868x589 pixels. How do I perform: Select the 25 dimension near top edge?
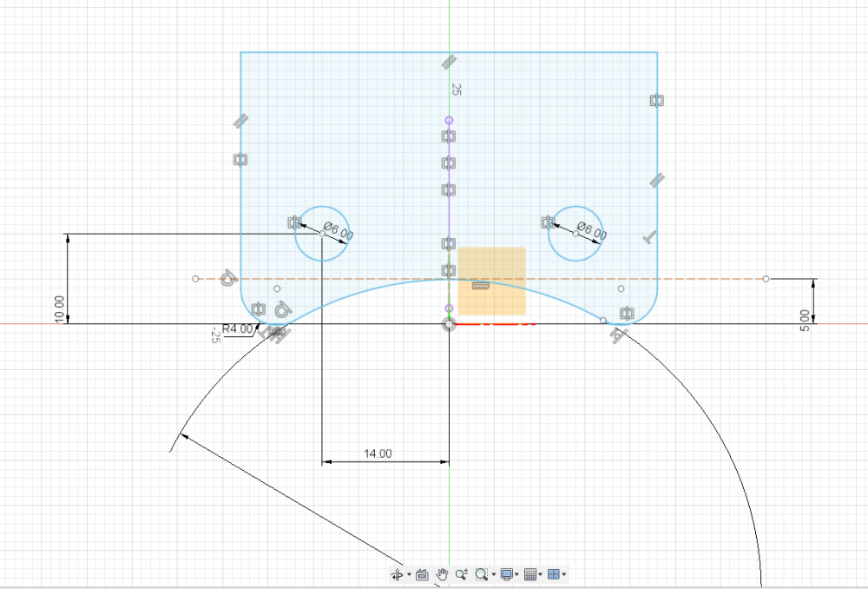click(456, 89)
